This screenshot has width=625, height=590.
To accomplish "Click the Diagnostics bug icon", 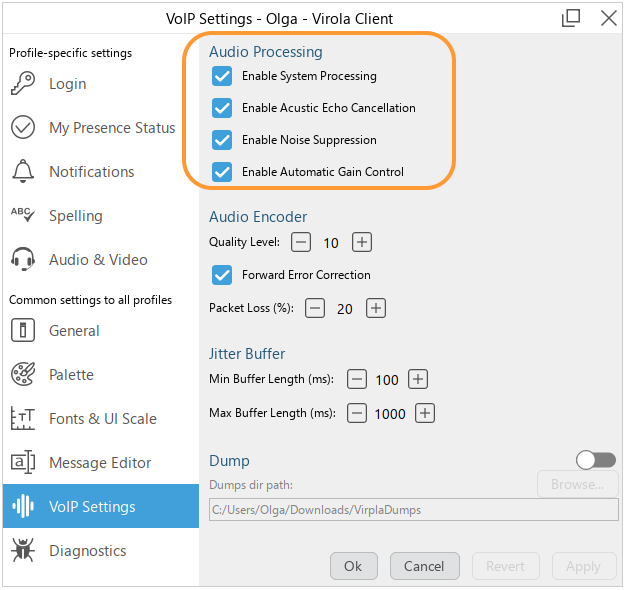I will pos(23,551).
